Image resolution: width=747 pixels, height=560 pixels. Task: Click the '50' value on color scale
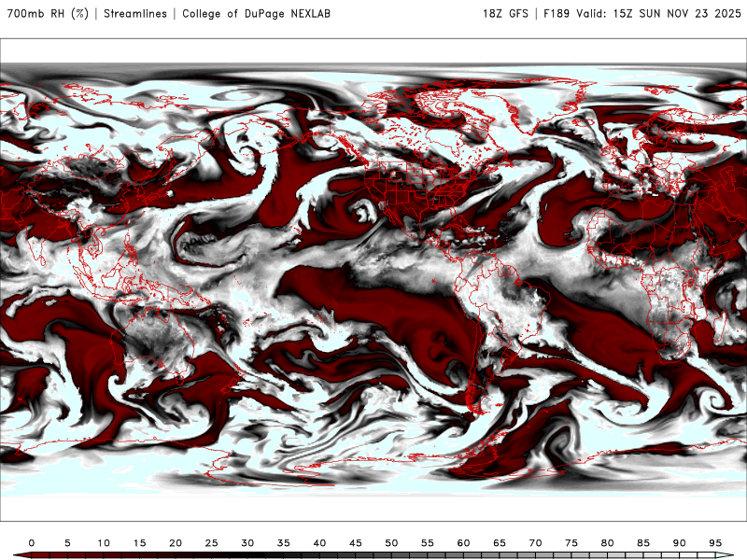click(391, 543)
